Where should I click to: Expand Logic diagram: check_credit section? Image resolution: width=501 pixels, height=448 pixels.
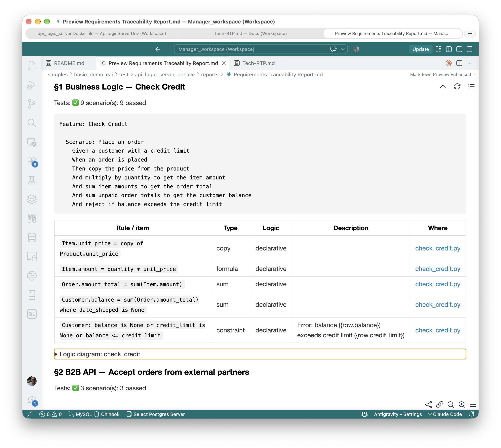pos(260,354)
